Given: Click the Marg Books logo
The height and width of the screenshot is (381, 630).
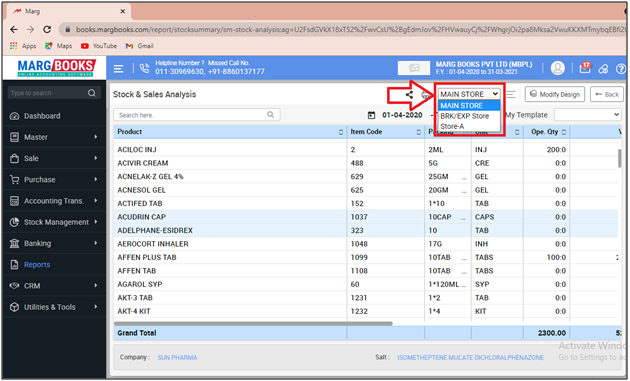Looking at the screenshot, I should (56, 68).
